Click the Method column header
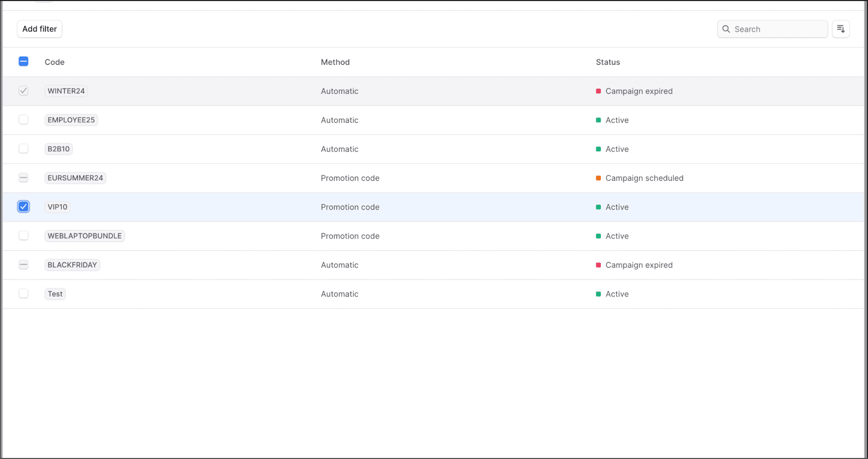The width and height of the screenshot is (868, 459). [335, 62]
